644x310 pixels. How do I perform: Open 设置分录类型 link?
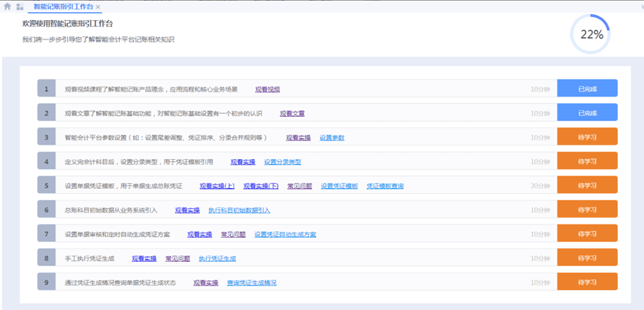tap(282, 162)
